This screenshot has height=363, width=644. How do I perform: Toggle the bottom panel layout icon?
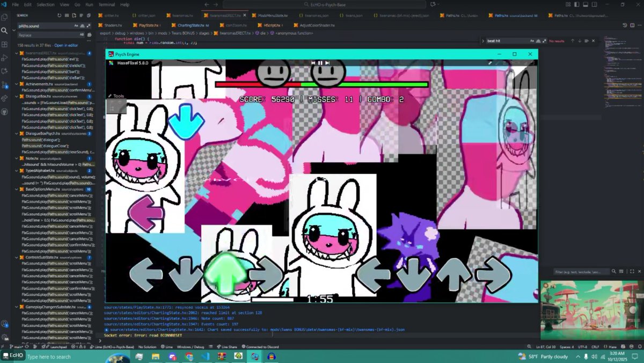[586, 4]
